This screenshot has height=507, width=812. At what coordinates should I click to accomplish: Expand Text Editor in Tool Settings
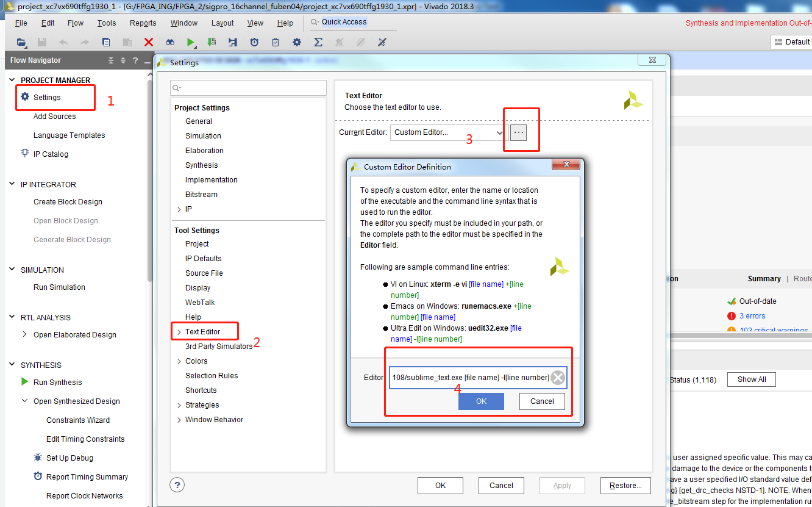[x=179, y=332]
